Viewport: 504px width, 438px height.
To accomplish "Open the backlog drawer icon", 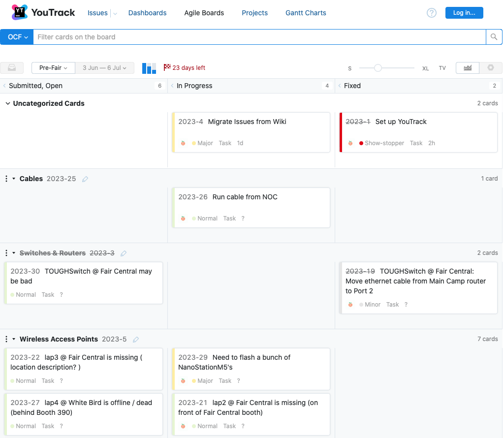I will pyautogui.click(x=12, y=68).
